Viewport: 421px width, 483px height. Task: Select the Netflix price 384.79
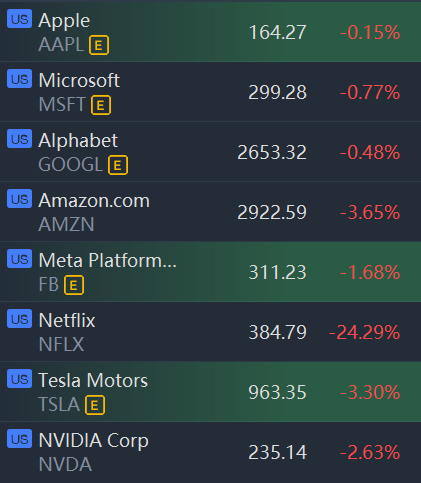277,332
